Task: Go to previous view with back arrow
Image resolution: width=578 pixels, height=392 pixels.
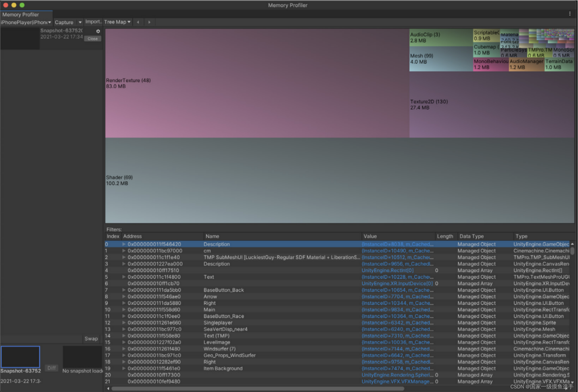Action: pyautogui.click(x=138, y=22)
